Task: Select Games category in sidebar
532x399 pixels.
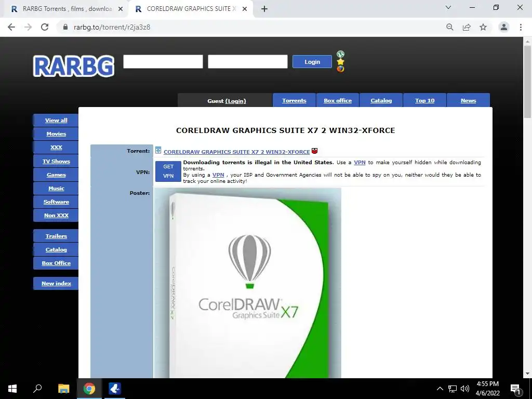Action: (x=56, y=175)
